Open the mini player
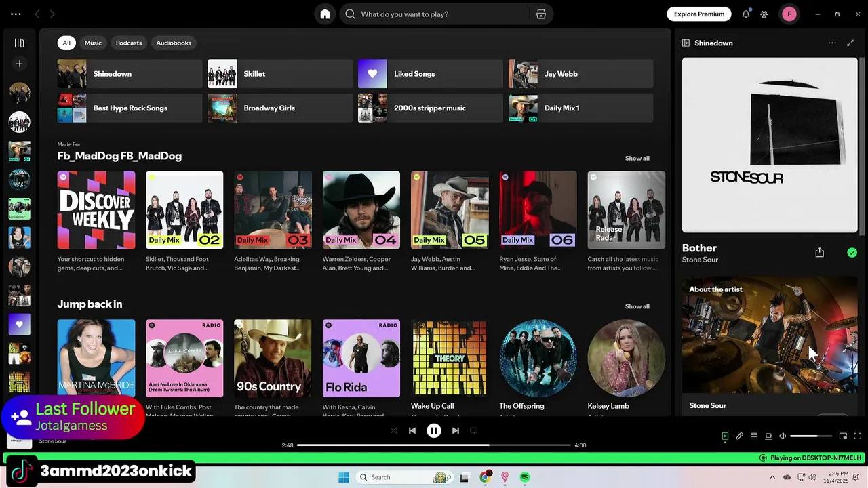The image size is (868, 488). tap(843, 436)
